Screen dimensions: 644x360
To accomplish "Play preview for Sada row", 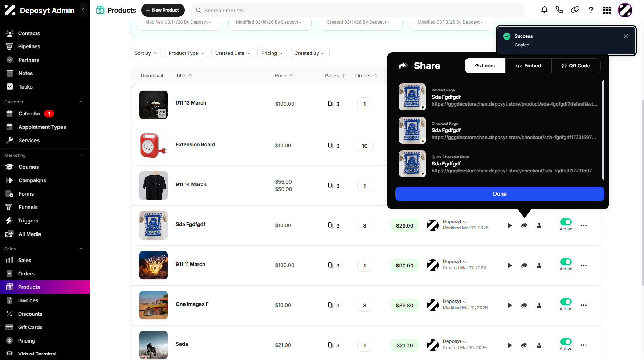I will point(510,345).
